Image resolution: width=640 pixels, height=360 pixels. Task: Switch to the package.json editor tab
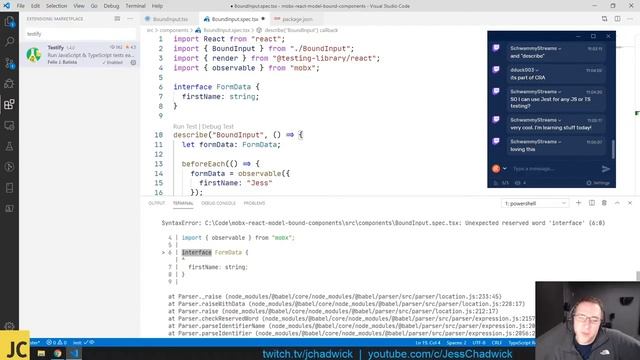coord(297,19)
